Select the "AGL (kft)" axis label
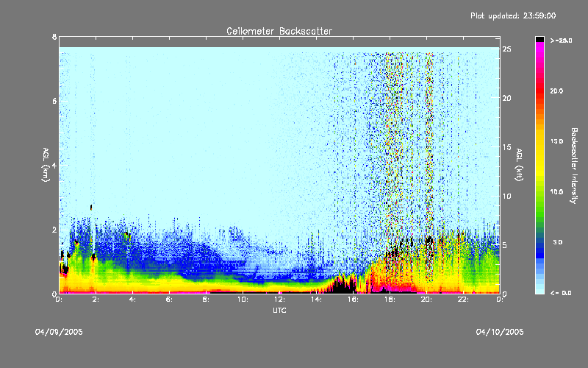 click(519, 165)
